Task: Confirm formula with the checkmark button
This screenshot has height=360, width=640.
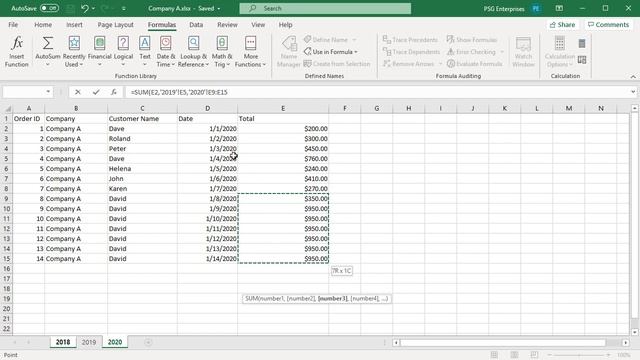Action: (96, 92)
